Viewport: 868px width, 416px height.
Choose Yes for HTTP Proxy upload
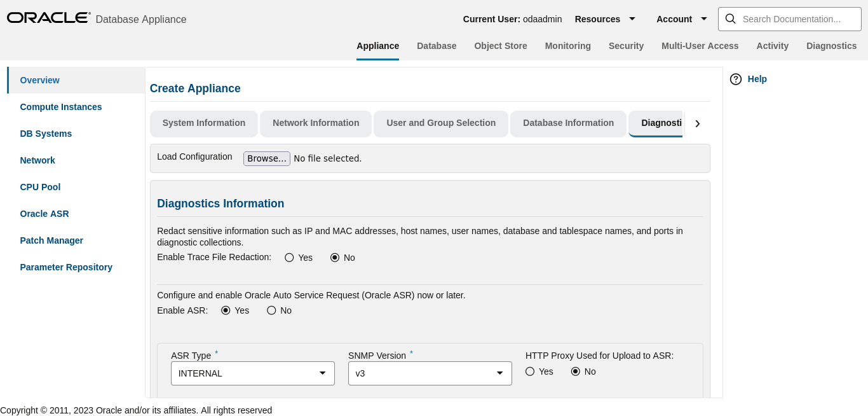(530, 371)
